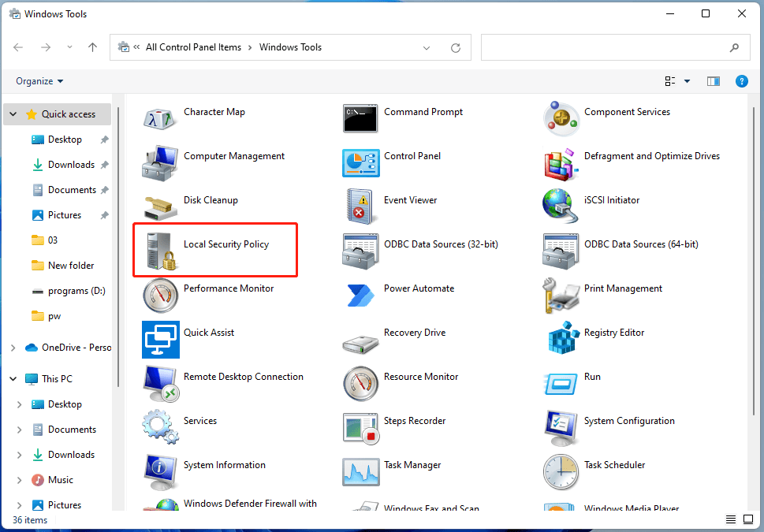Select Desktop in Quick access
The image size is (764, 532).
65,140
